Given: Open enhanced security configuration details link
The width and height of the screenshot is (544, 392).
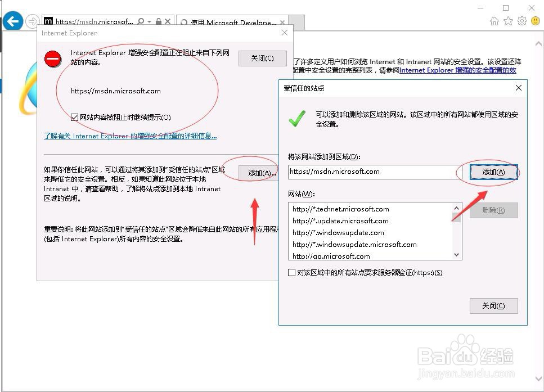Looking at the screenshot, I should pyautogui.click(x=130, y=136).
